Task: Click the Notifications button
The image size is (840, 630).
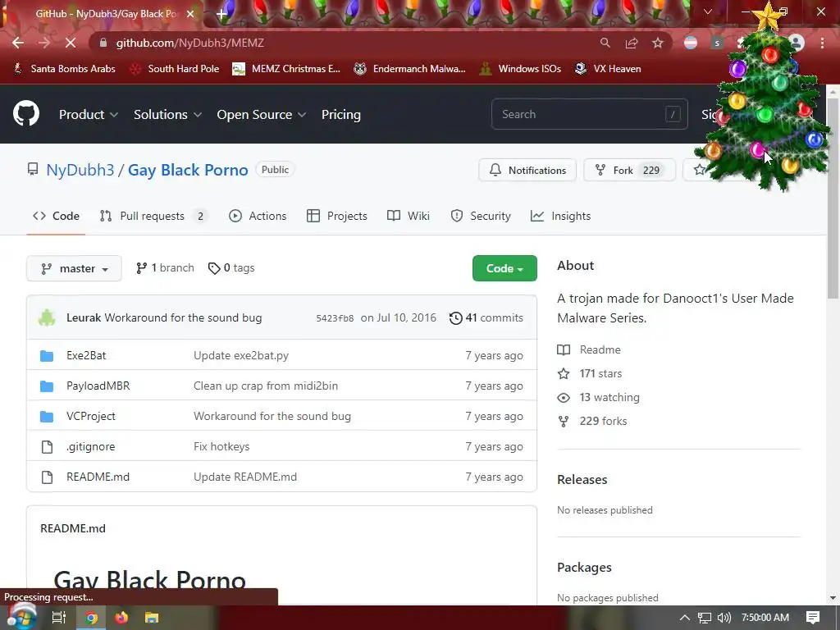Action: (527, 171)
